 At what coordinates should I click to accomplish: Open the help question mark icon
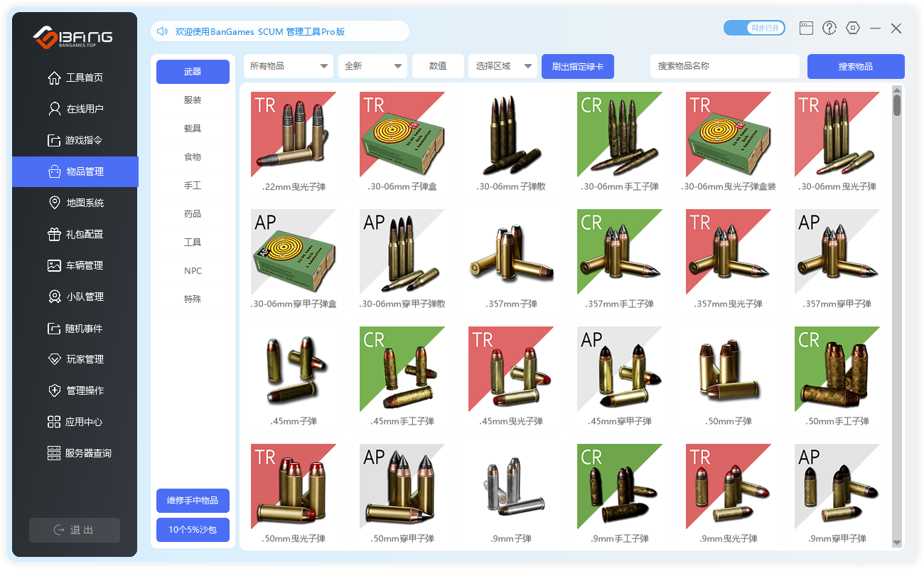[x=829, y=28]
